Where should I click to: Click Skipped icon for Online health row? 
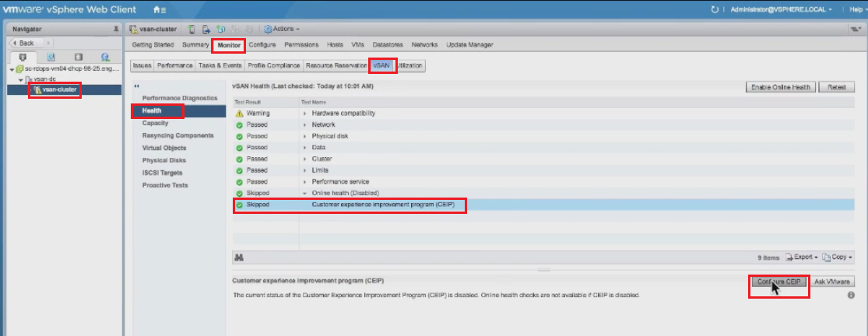pos(239,194)
